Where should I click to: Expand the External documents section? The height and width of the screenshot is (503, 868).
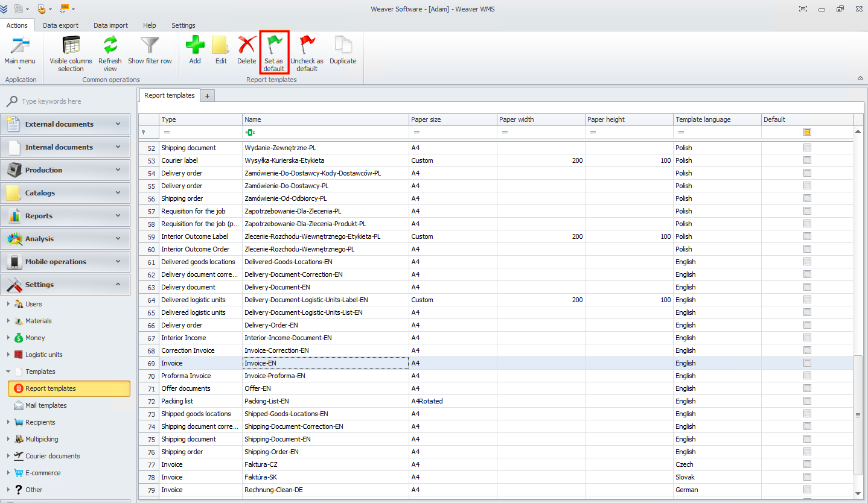pyautogui.click(x=65, y=124)
